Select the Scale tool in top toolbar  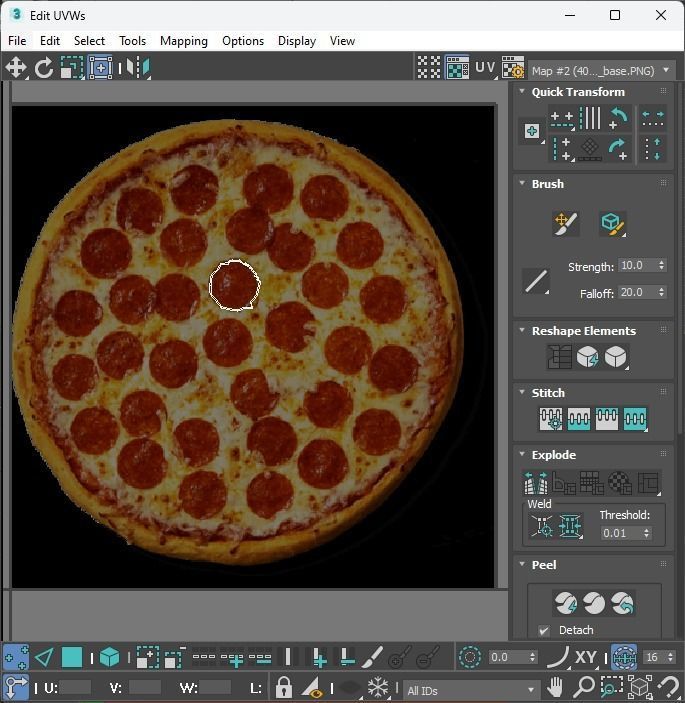[x=72, y=68]
